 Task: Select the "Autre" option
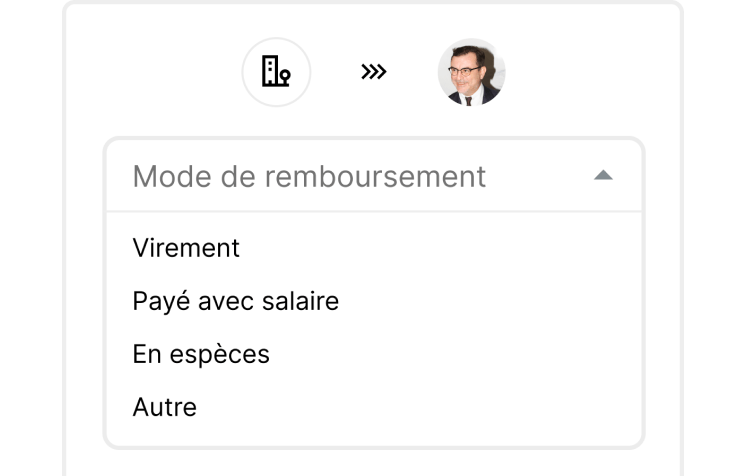165,407
